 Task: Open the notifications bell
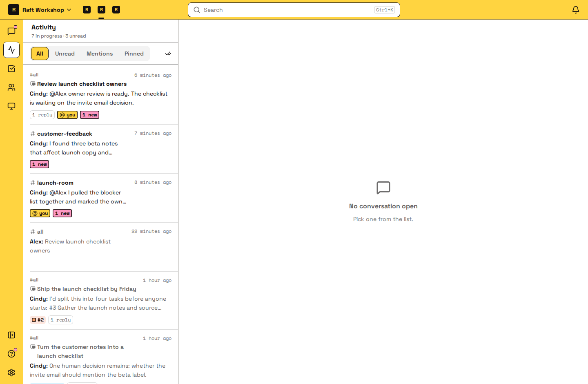click(x=576, y=10)
